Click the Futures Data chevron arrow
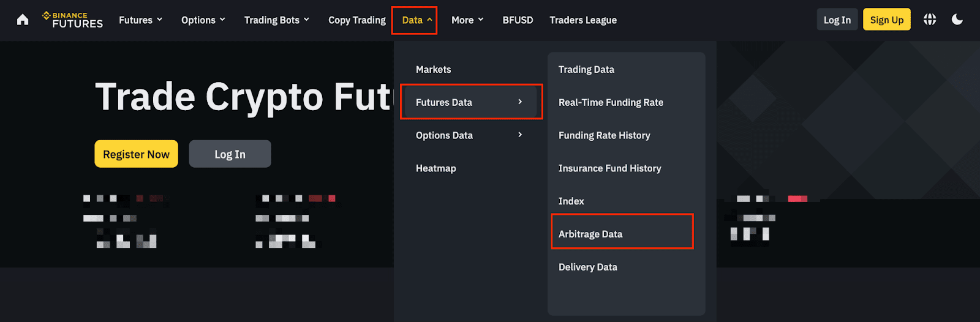The height and width of the screenshot is (322, 980). tap(520, 102)
